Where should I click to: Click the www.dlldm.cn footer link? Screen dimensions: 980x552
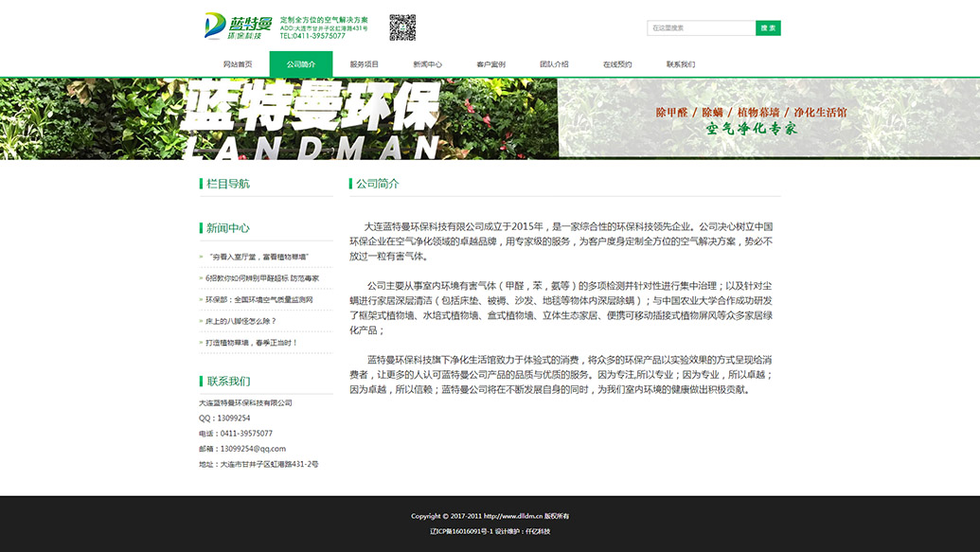(x=512, y=516)
